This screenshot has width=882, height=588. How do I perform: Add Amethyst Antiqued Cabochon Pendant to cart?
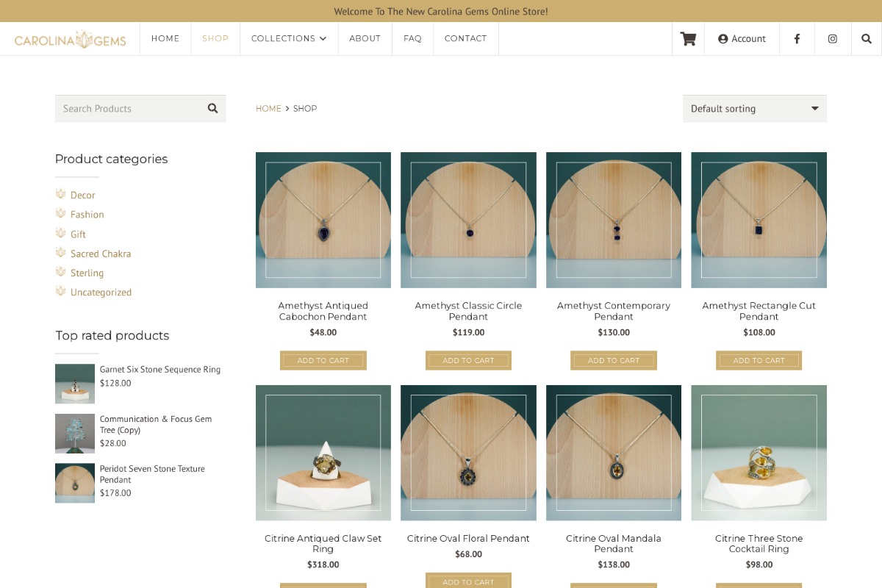(323, 360)
